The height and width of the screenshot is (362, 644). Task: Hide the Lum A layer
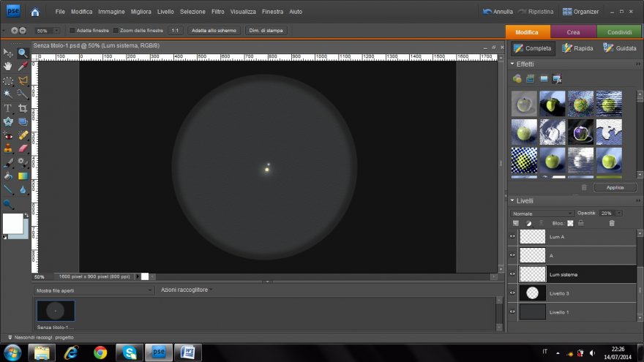click(512, 236)
